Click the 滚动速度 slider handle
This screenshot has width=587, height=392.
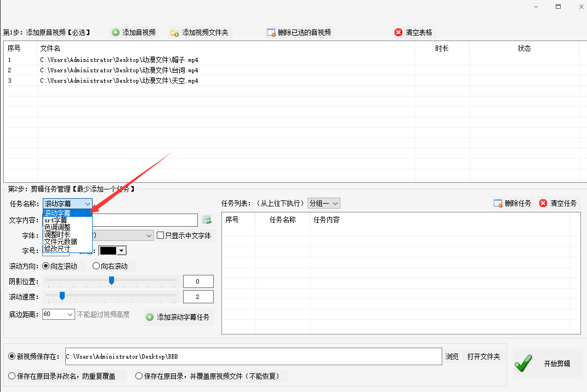coord(62,296)
